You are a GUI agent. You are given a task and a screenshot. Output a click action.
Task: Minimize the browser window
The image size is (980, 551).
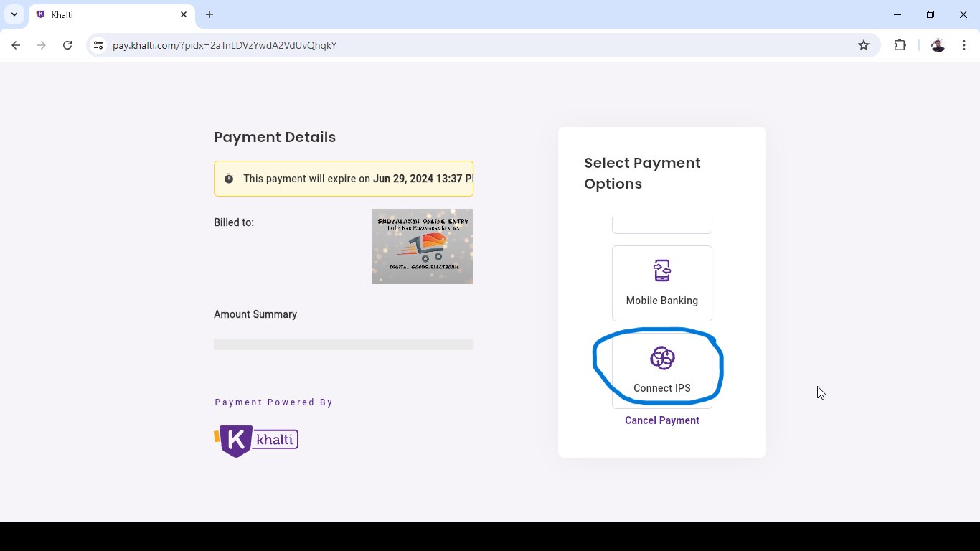click(897, 14)
